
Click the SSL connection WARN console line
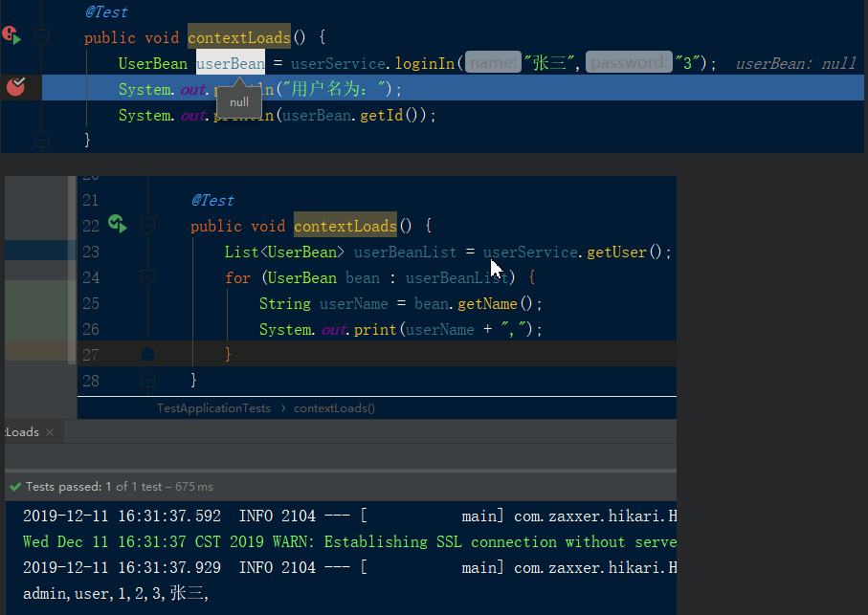click(x=349, y=541)
